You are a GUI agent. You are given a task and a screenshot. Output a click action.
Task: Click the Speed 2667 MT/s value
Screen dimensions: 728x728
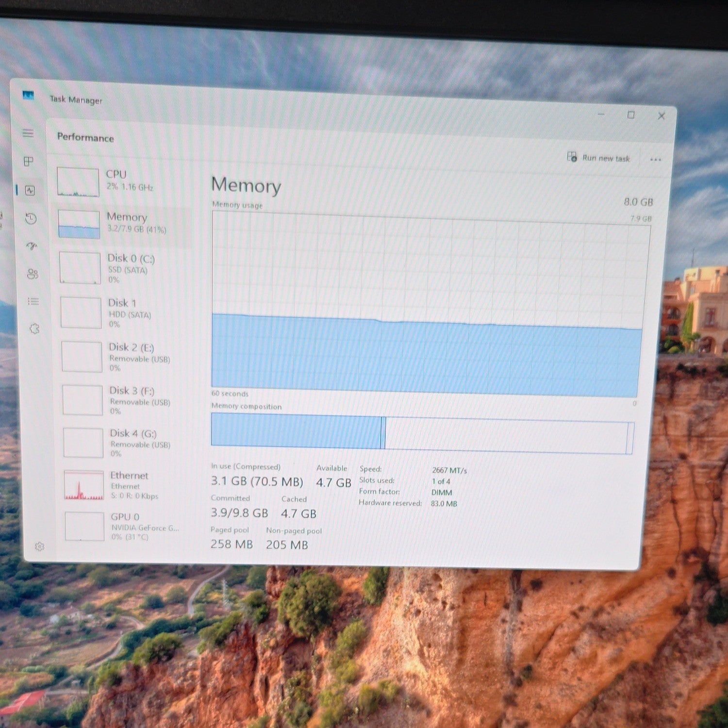coord(449,470)
